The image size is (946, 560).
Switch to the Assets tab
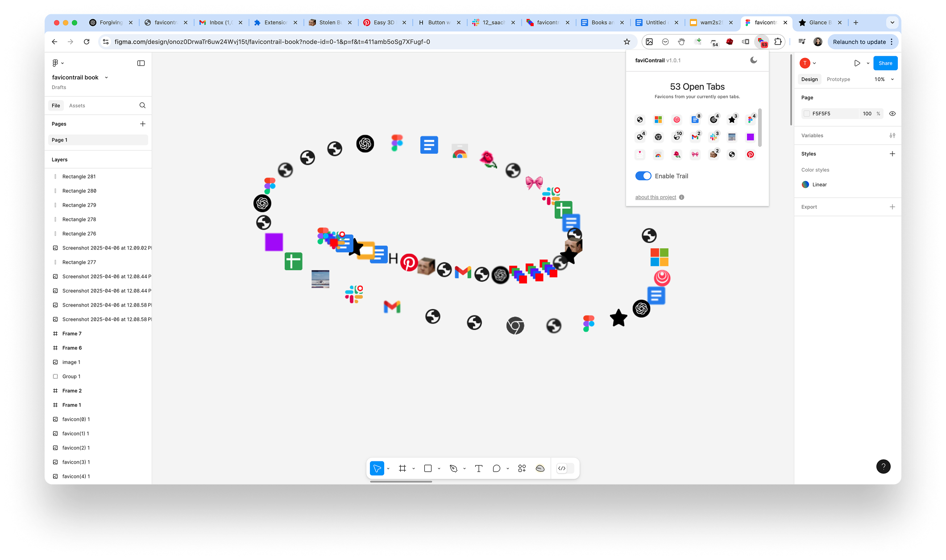(x=77, y=106)
